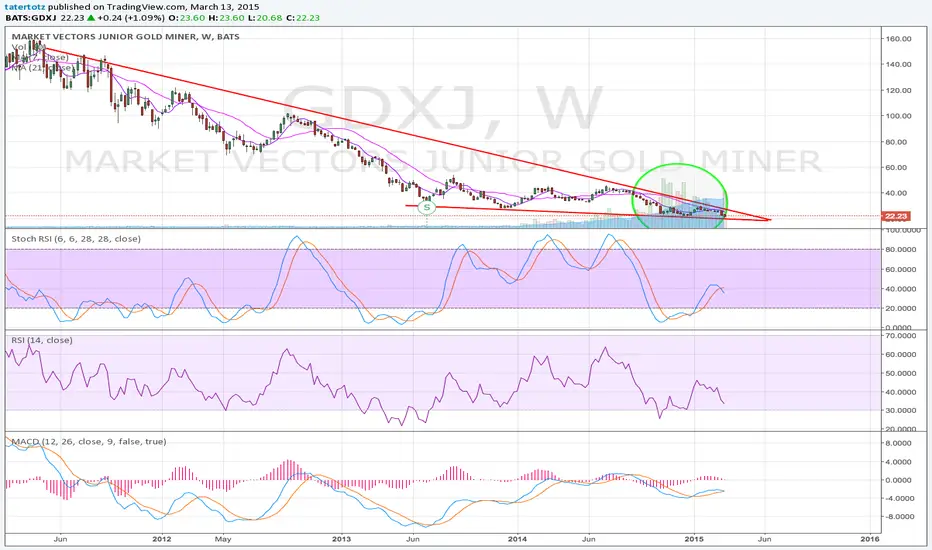Click the 120.00 price axis label
932x550 pixels.
pyautogui.click(x=898, y=90)
